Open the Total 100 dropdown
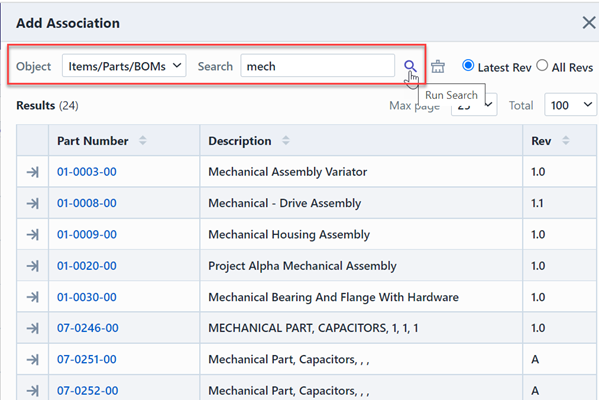 [570, 105]
